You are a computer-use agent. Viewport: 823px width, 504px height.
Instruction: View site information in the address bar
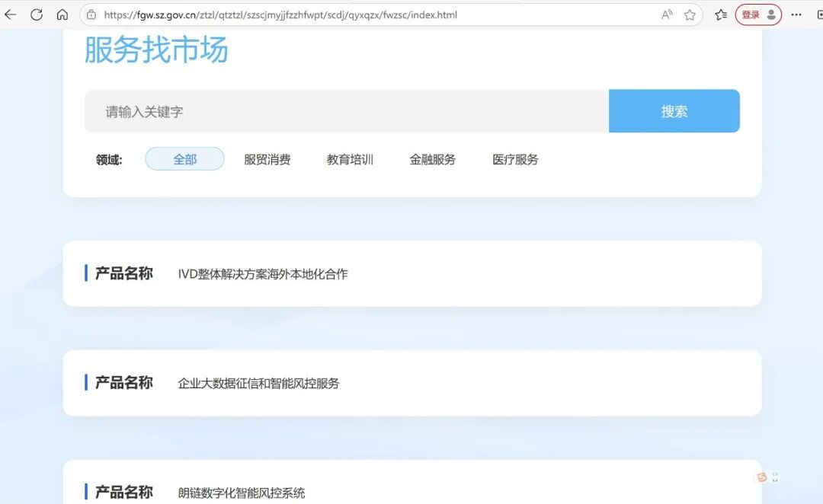pyautogui.click(x=91, y=14)
